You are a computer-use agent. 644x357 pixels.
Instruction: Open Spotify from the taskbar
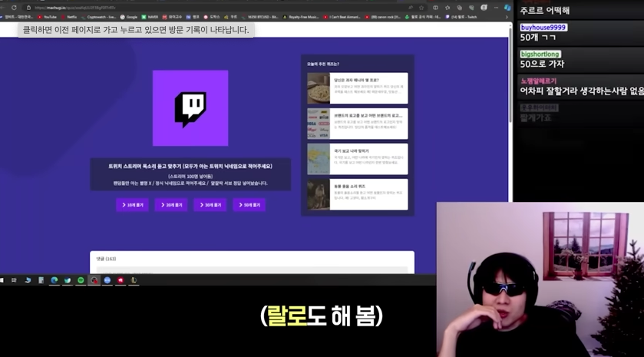(x=81, y=280)
